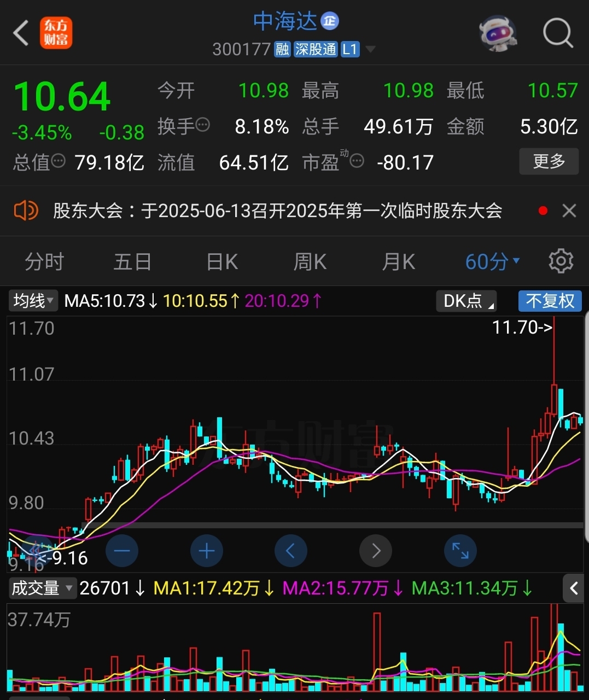Expand chart to fullscreen icon

click(460, 551)
